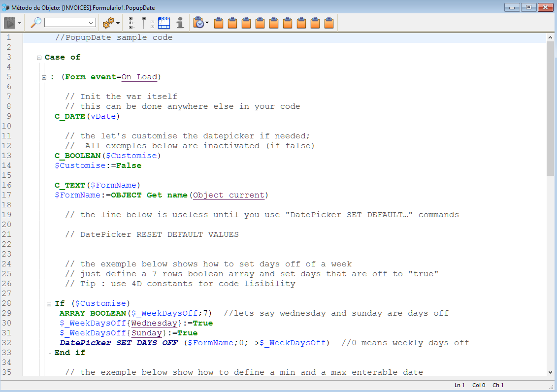Open the clipboard history clock icon
Viewport: 557px width, 392px height.
(199, 23)
